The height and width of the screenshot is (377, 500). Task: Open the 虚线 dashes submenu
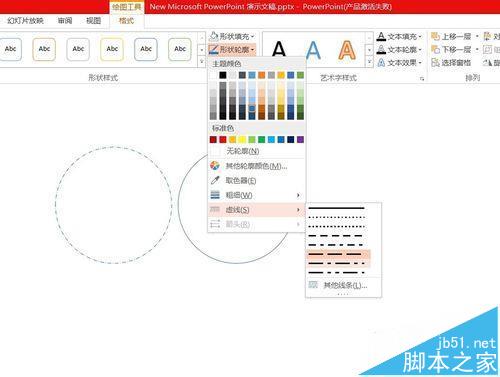coord(257,210)
